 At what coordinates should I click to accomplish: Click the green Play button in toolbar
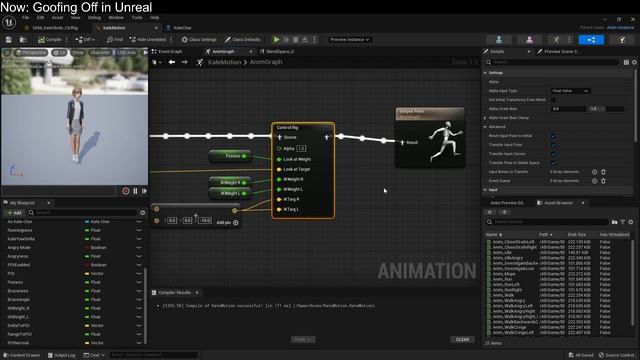[276, 40]
